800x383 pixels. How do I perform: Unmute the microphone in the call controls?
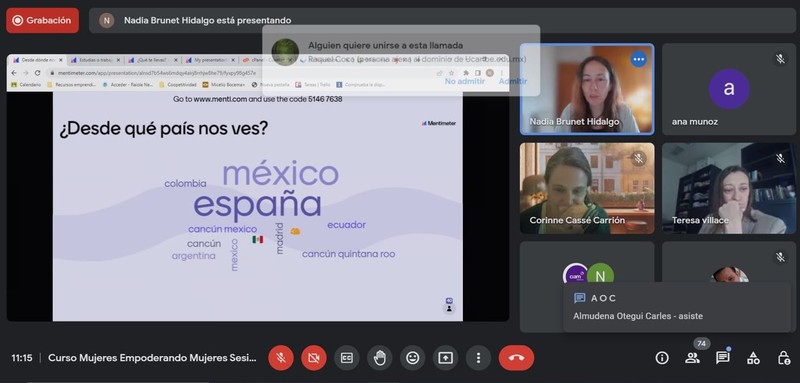(x=281, y=358)
